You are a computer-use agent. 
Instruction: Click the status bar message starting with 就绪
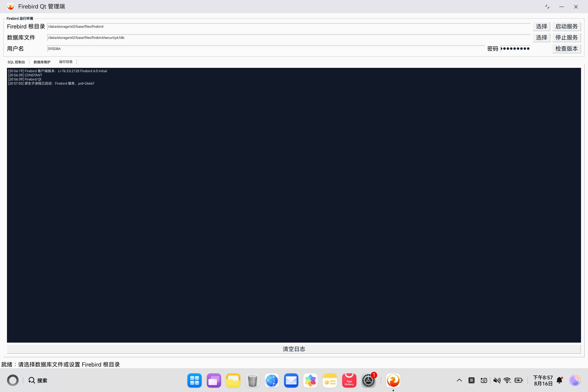(60, 364)
